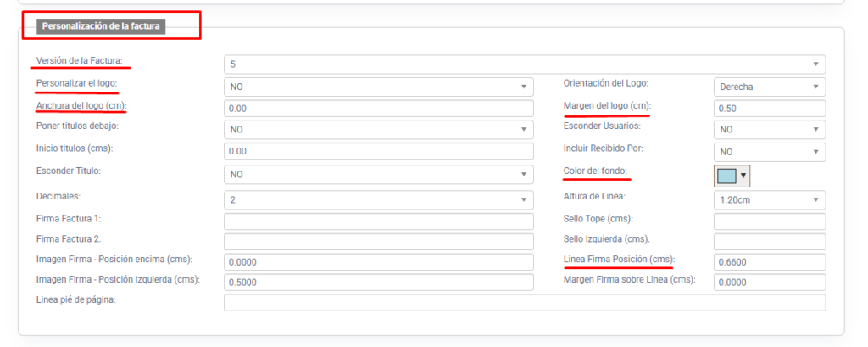Click the Color del fondo swatch
The image size is (868, 347).
726,176
